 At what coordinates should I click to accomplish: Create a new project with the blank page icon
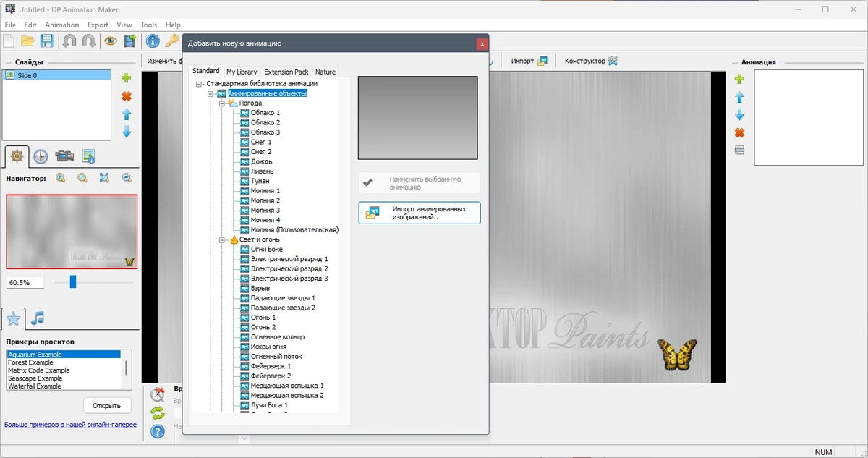[x=9, y=41]
